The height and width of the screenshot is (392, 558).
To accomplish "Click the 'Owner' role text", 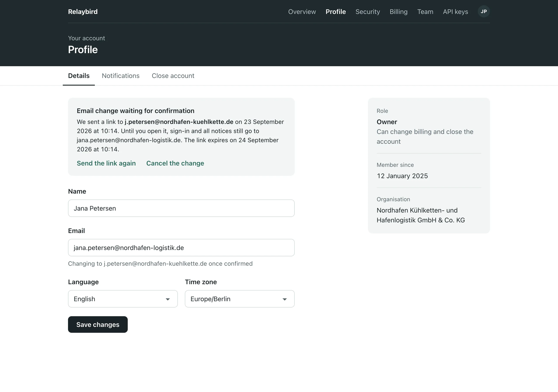I will pos(387,122).
